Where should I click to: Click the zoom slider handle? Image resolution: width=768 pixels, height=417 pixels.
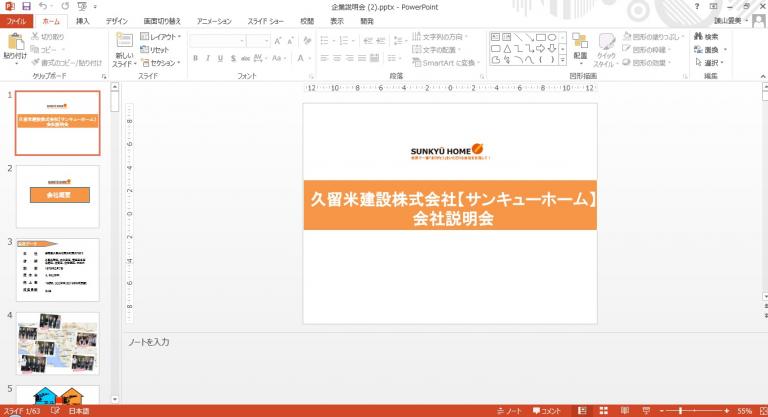(680, 411)
